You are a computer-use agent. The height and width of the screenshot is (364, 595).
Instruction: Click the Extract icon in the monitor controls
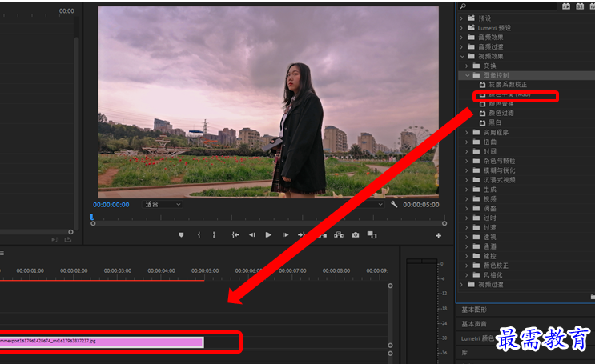(x=339, y=235)
